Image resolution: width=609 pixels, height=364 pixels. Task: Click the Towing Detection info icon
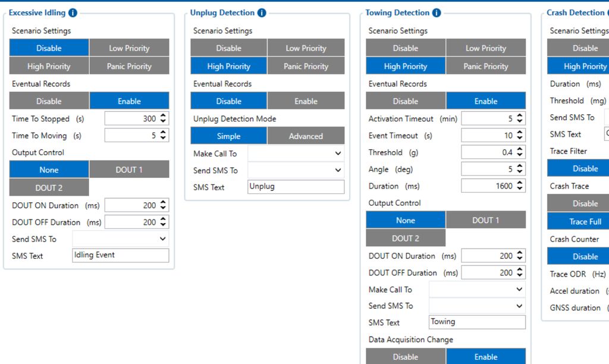coord(437,13)
